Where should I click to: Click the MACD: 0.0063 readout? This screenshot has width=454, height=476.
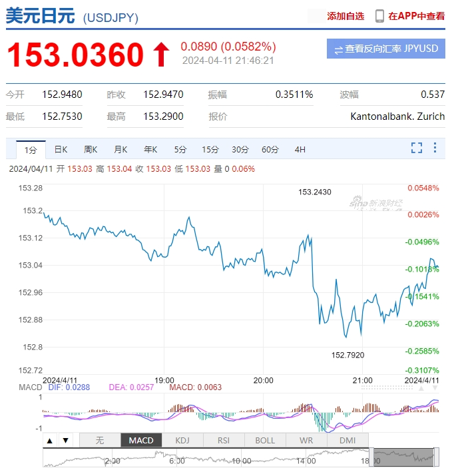(x=196, y=387)
